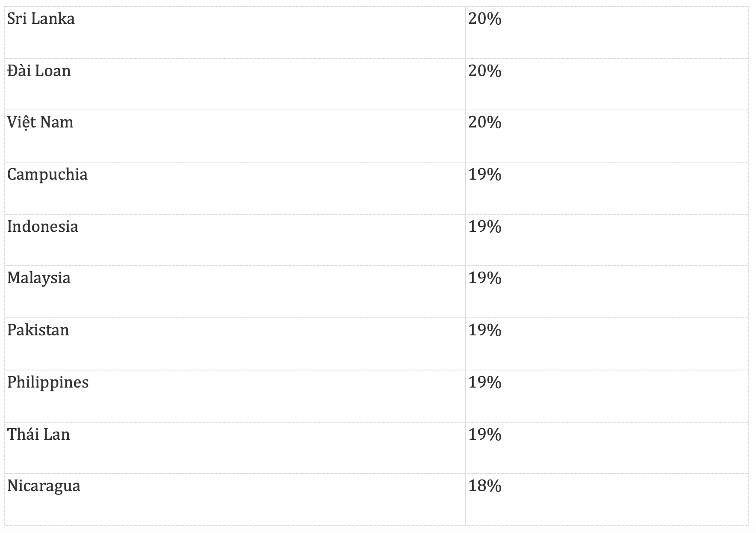
Task: Select the Đài Loan table cell
Action: [39, 71]
